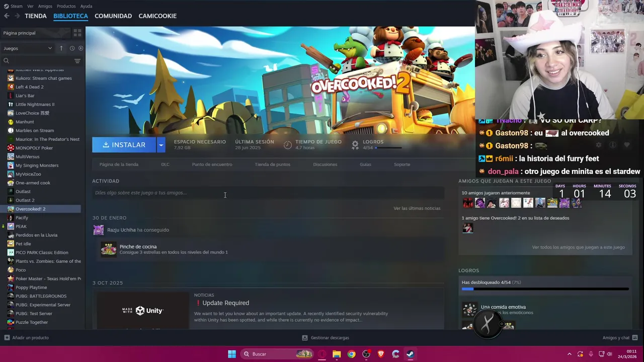The height and width of the screenshot is (362, 644).
Task: Open the Instalar button dropdown arrow
Action: (x=161, y=145)
